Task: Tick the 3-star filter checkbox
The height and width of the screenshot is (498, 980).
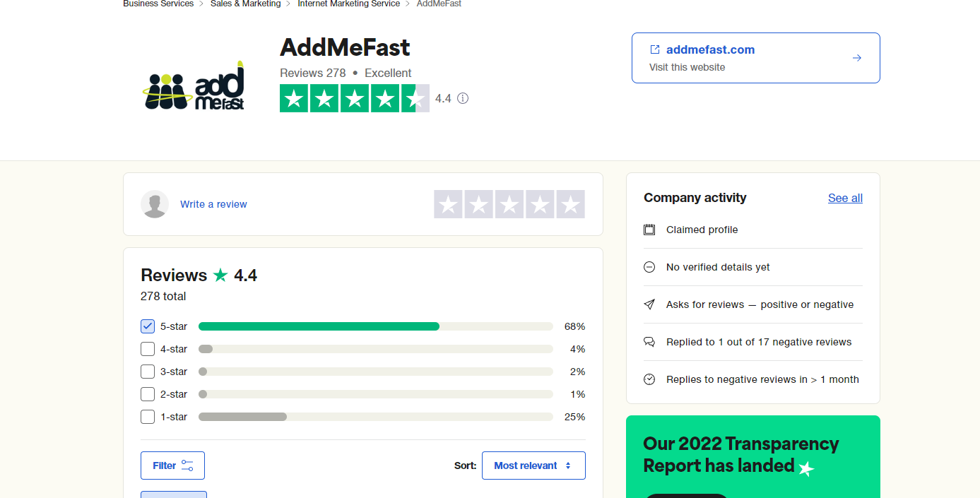Action: coord(148,372)
